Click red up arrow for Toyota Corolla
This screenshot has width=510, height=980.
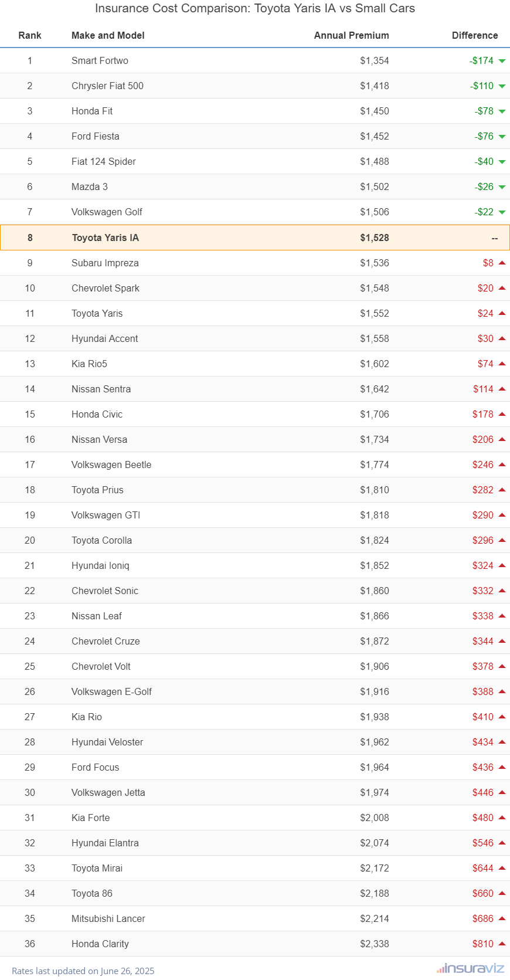coord(502,540)
